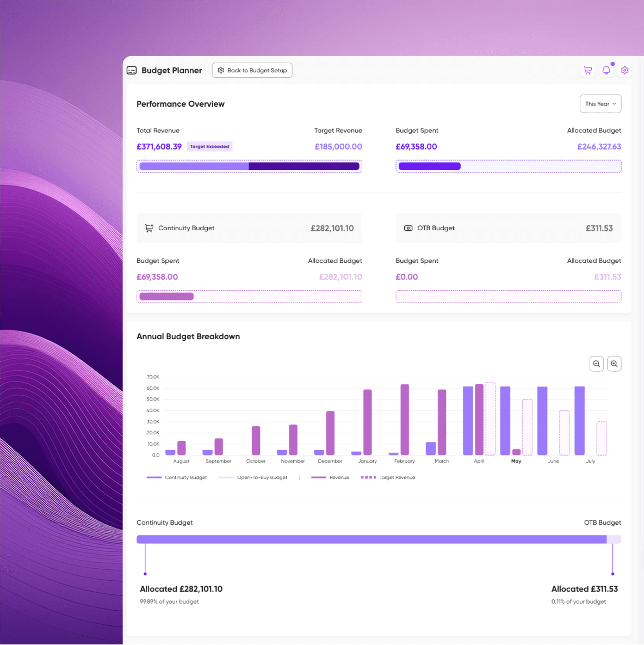Viewport: 644px width, 645px height.
Task: Click Continuity Budget spent progress bar
Action: pos(250,297)
